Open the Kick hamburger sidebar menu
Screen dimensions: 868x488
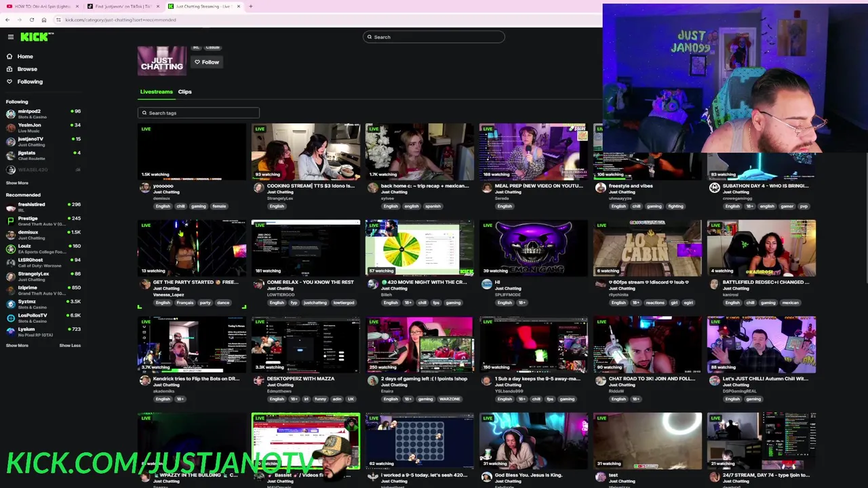[10, 37]
